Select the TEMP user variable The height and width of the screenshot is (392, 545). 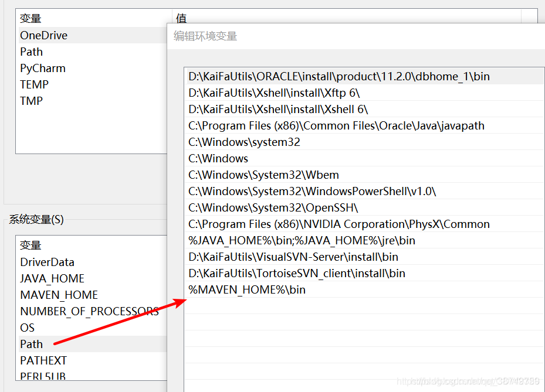click(x=93, y=84)
